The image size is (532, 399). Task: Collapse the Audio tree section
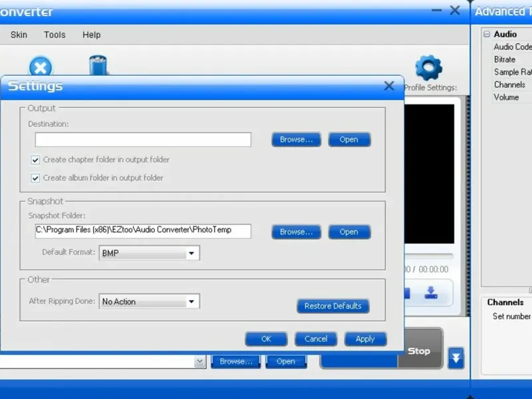[x=487, y=34]
